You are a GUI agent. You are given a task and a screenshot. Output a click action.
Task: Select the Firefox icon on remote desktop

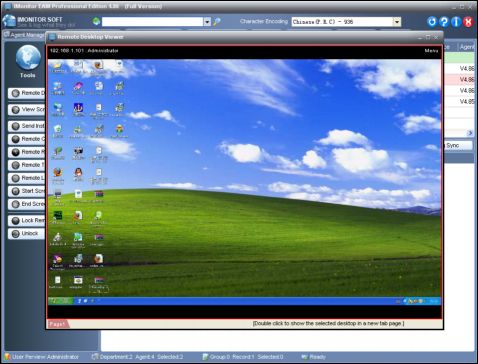click(58, 172)
